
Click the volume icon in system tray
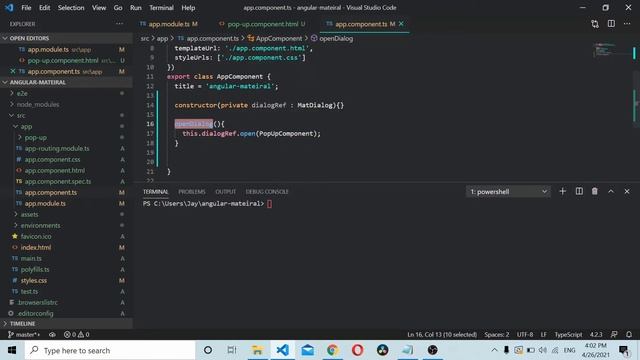point(542,350)
